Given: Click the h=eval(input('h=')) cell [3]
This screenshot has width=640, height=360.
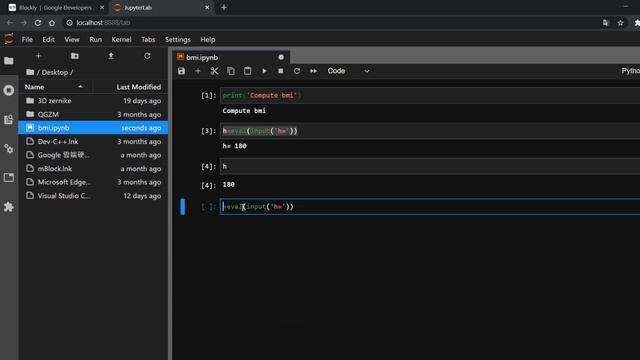Looking at the screenshot, I should coord(430,131).
